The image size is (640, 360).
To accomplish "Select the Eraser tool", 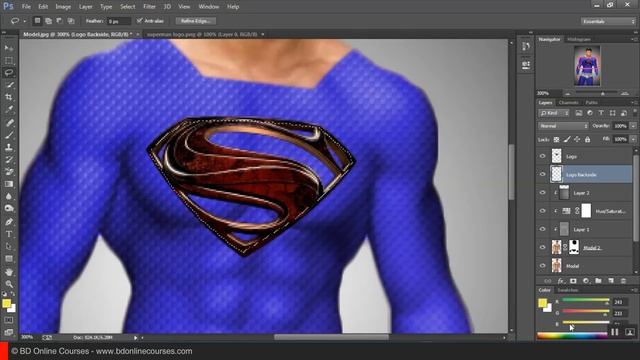I will click(9, 171).
